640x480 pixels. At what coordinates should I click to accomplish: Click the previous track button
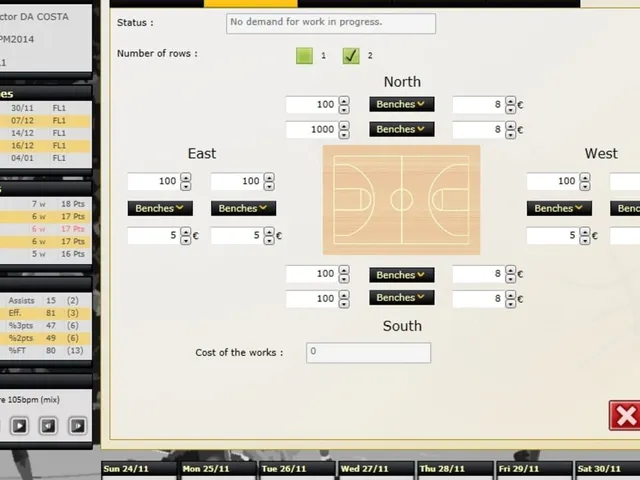tap(48, 426)
